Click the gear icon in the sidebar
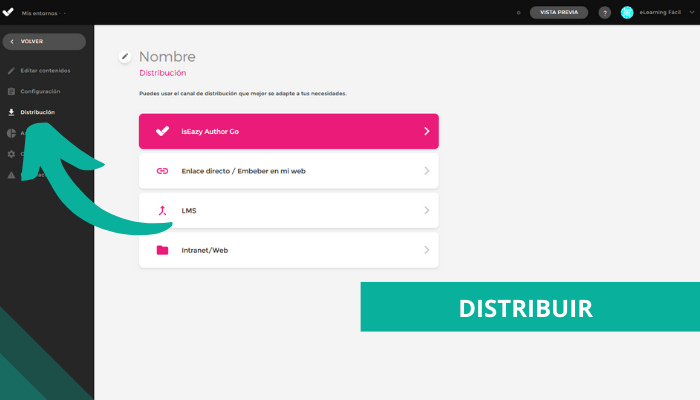The image size is (700, 400). 11,154
